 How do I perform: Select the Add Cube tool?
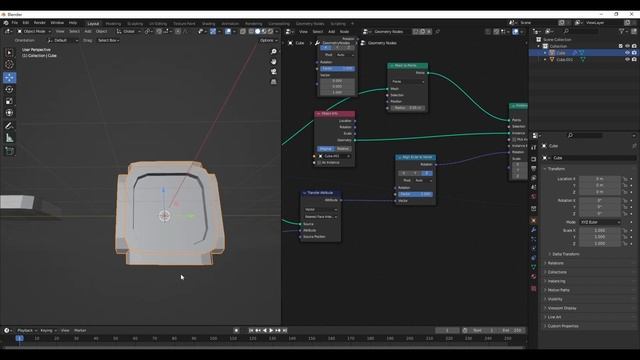click(9, 151)
